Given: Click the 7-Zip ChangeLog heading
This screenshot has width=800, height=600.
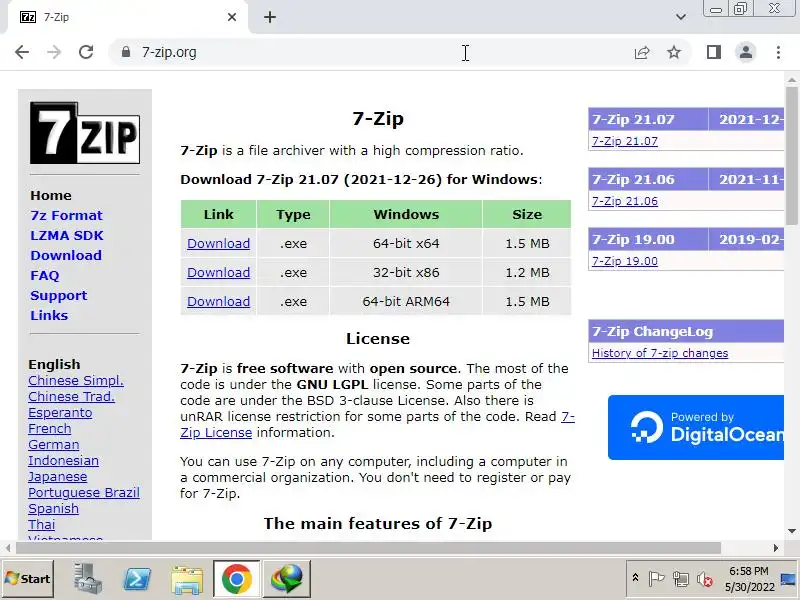Looking at the screenshot, I should pos(652,332).
